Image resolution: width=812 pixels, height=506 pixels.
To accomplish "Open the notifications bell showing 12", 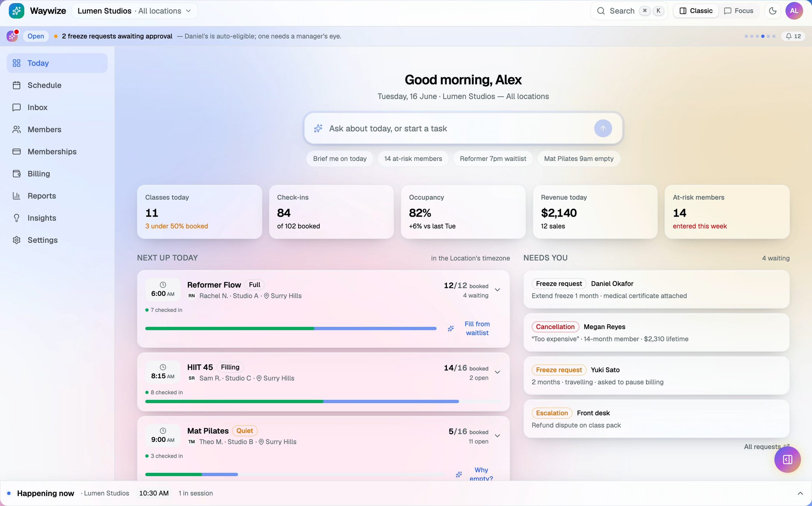I will [793, 36].
